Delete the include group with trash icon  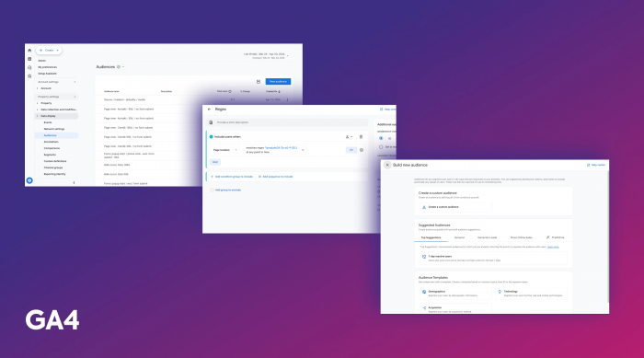point(361,137)
